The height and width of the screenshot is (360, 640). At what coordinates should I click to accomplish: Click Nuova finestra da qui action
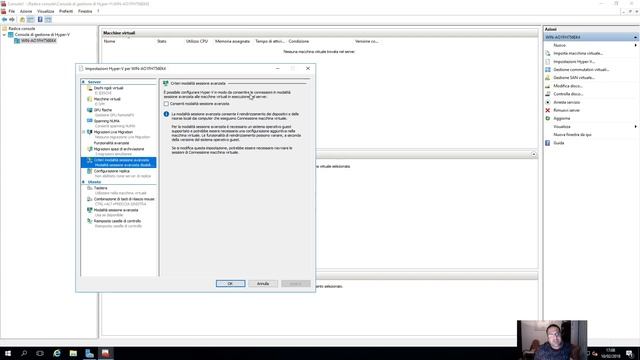pyautogui.click(x=572, y=135)
